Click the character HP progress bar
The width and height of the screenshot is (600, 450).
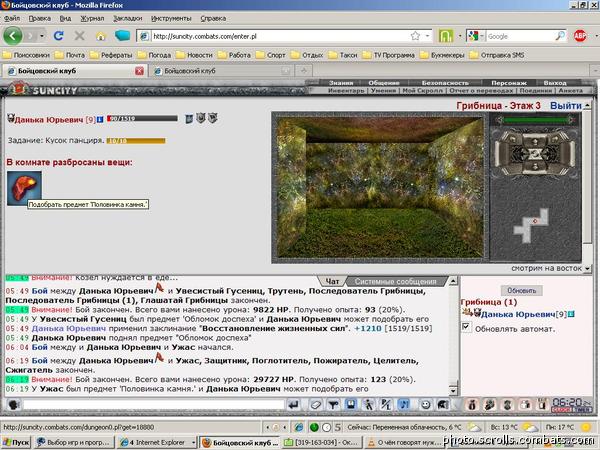tap(142, 119)
